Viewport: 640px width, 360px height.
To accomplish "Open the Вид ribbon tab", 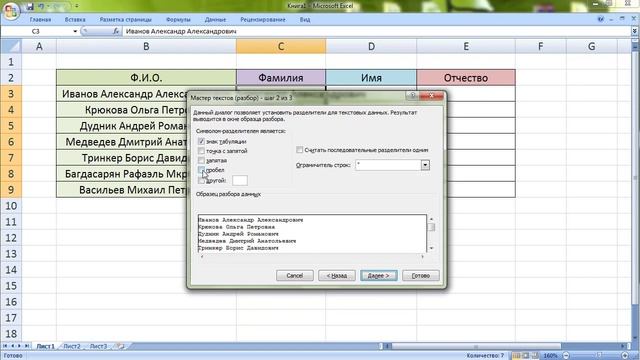I will pyautogui.click(x=305, y=20).
